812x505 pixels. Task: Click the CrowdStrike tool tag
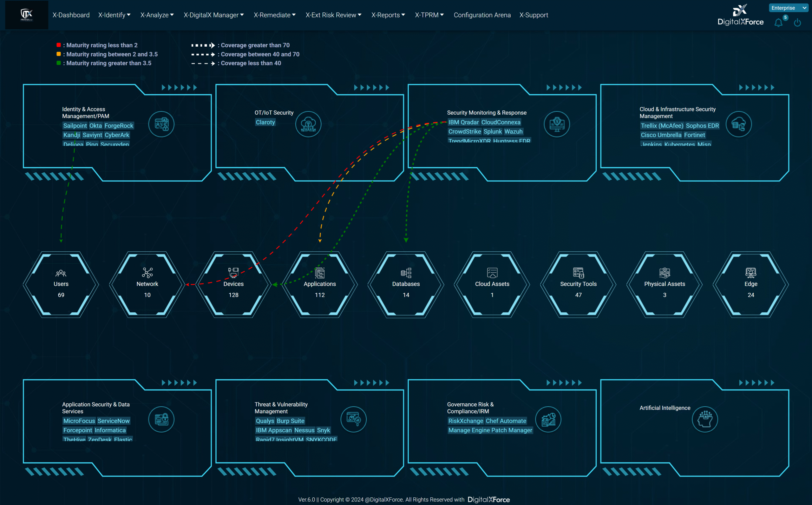click(465, 132)
